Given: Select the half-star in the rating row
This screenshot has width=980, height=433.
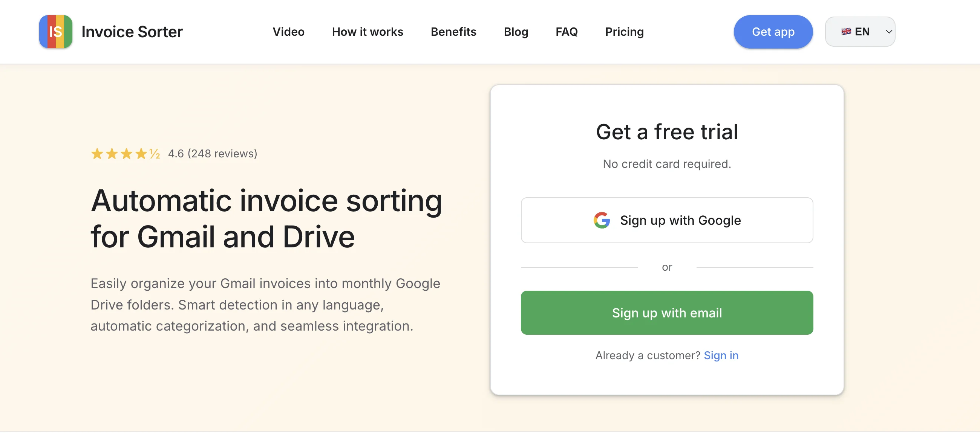Looking at the screenshot, I should tap(154, 154).
